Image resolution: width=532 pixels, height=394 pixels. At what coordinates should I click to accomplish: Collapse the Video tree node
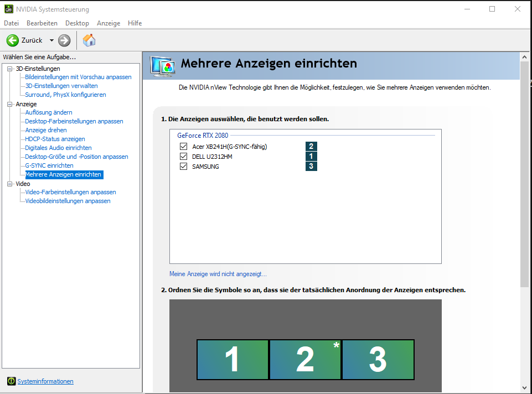[10, 184]
